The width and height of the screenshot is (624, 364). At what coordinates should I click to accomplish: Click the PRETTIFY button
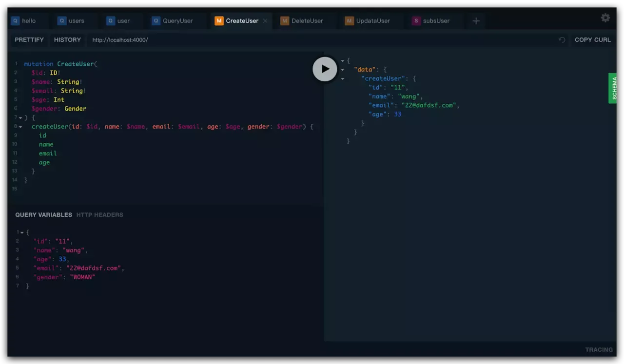(29, 40)
